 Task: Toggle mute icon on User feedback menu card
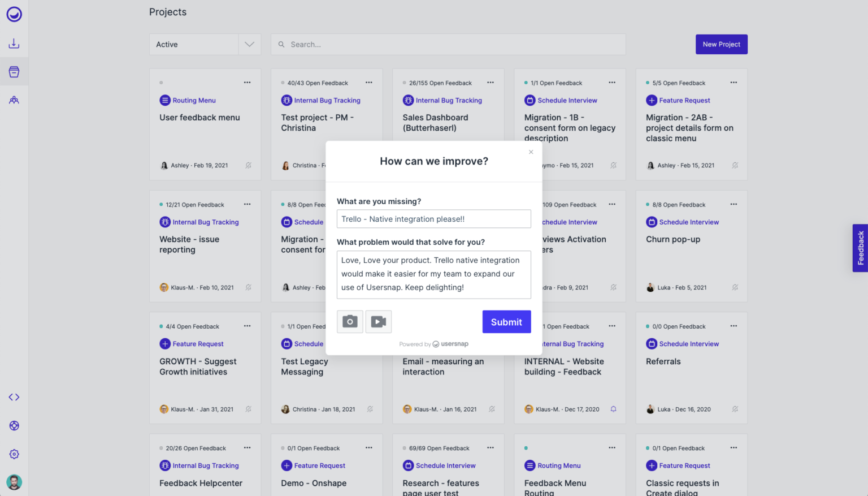249,165
